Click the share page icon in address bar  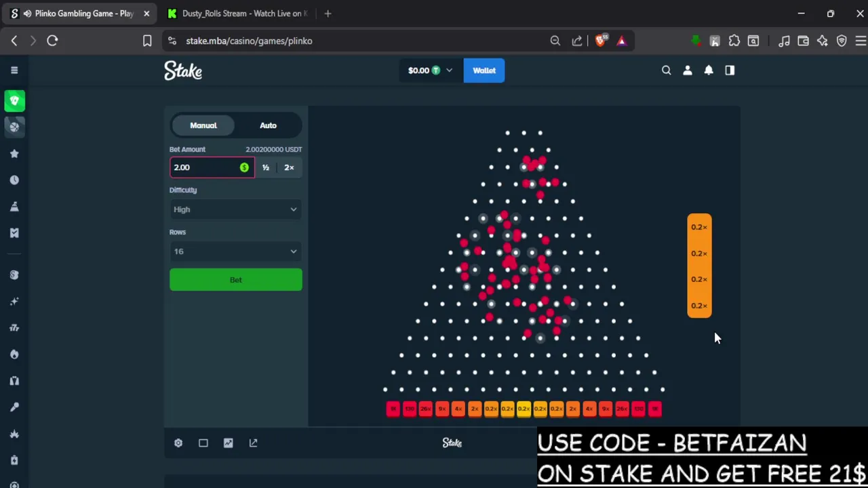point(577,41)
